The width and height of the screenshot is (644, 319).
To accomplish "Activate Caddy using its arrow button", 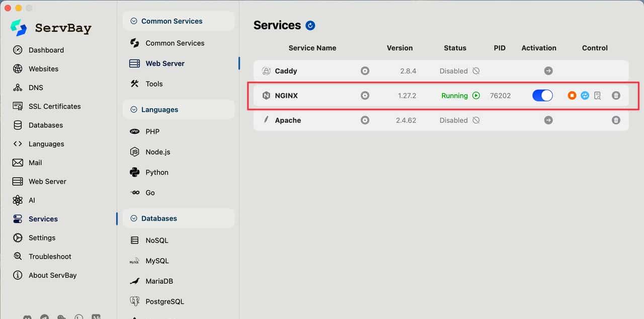I will pyautogui.click(x=548, y=71).
